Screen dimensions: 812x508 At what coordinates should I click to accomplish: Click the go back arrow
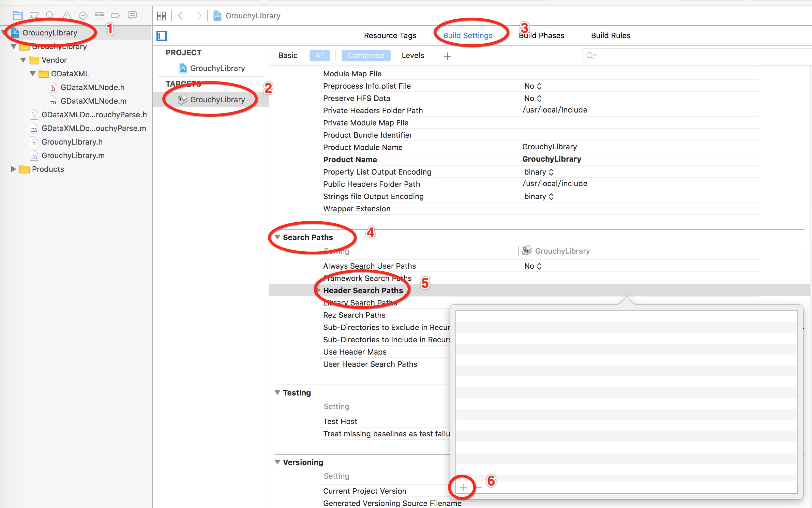pyautogui.click(x=181, y=16)
